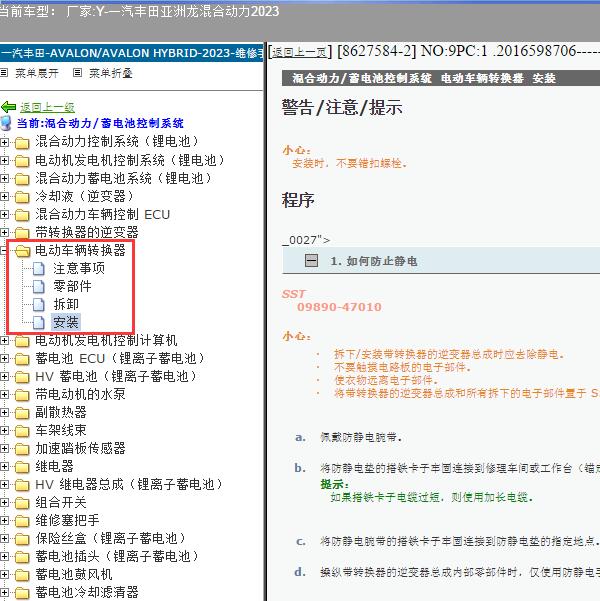Expand the 电动机发电机控制计算机 node

(4, 341)
